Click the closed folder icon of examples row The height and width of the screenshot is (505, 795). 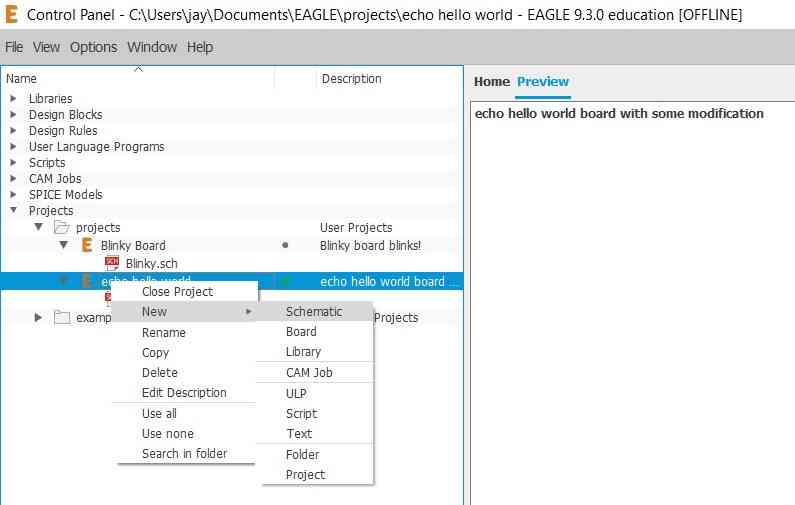tap(62, 317)
